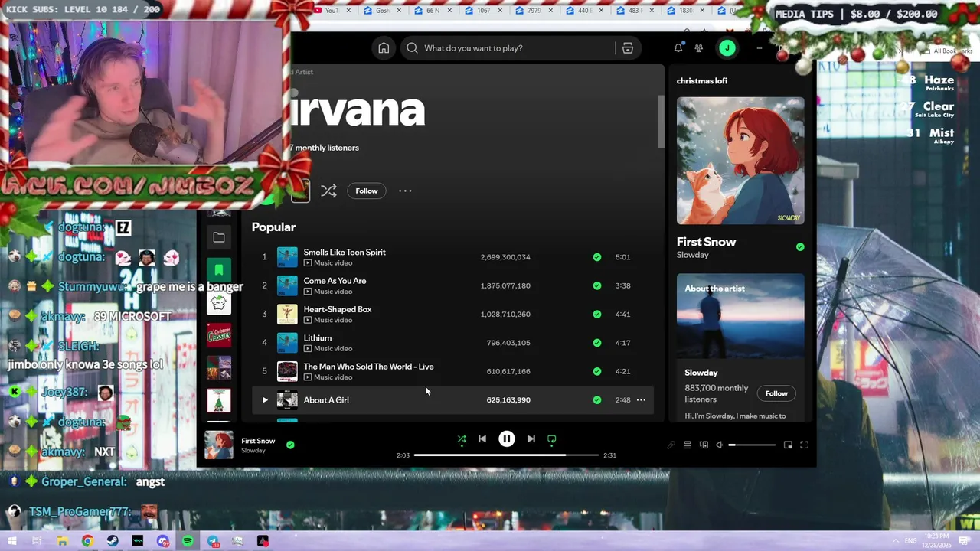Open the Browse icon in the search bar
The width and height of the screenshot is (980, 551).
628,48
